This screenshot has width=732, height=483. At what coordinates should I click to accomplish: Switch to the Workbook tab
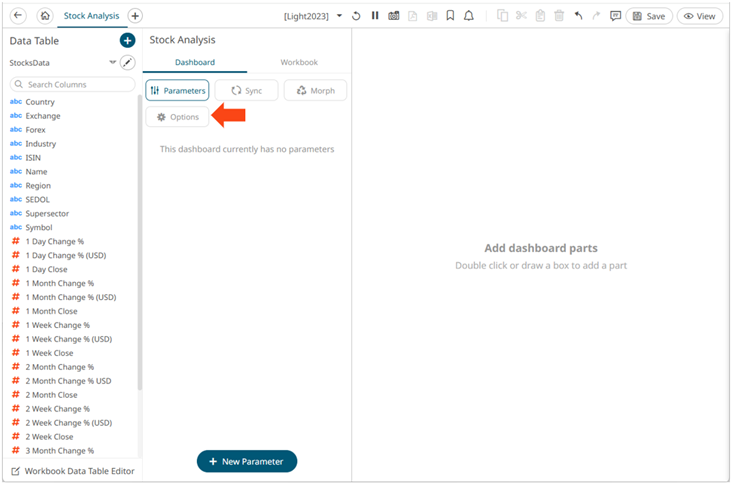point(299,63)
